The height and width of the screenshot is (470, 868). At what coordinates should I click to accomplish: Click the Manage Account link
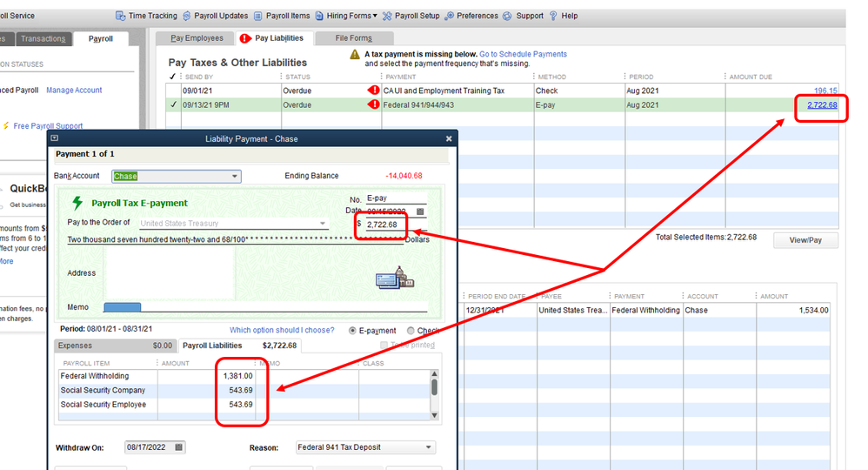pyautogui.click(x=74, y=90)
